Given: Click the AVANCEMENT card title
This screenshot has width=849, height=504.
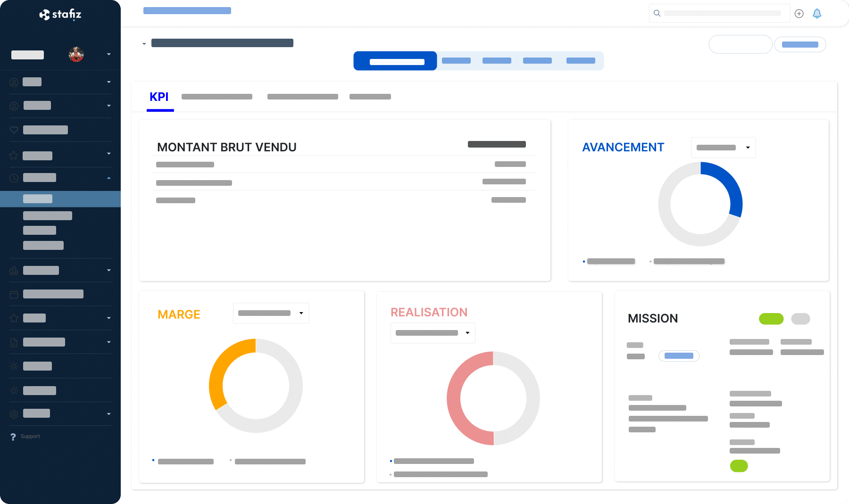Looking at the screenshot, I should point(623,148).
